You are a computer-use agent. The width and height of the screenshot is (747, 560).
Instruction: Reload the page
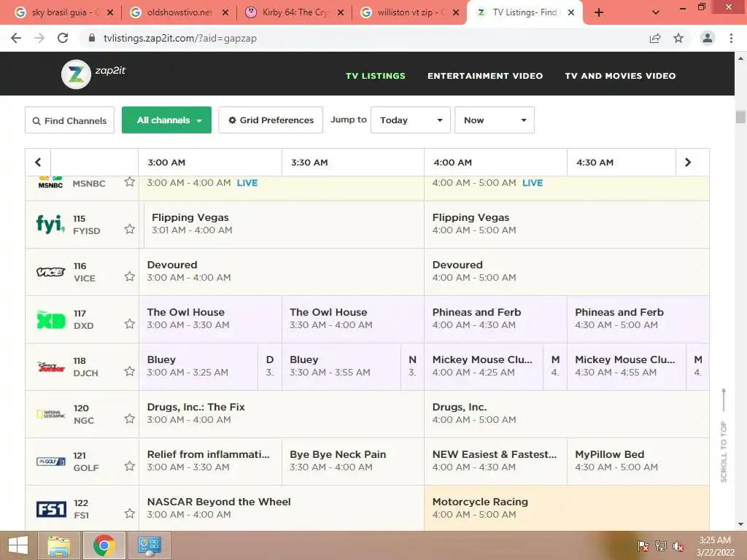[63, 38]
